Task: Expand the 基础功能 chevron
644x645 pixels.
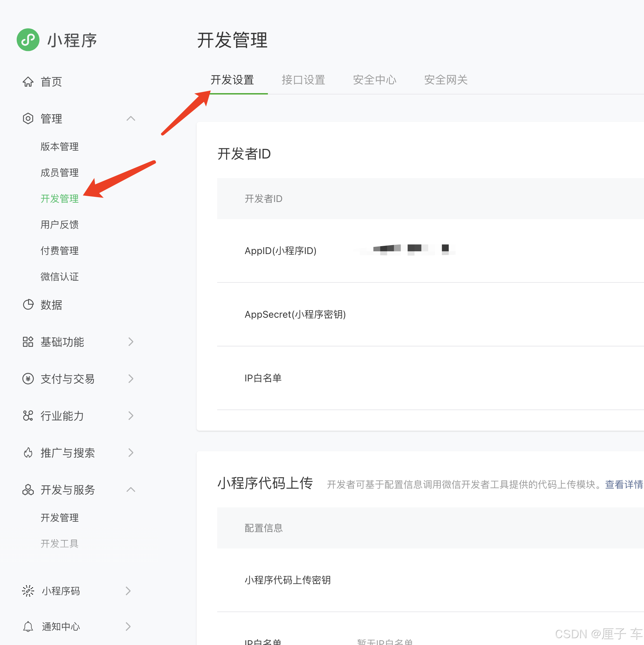Action: click(131, 342)
